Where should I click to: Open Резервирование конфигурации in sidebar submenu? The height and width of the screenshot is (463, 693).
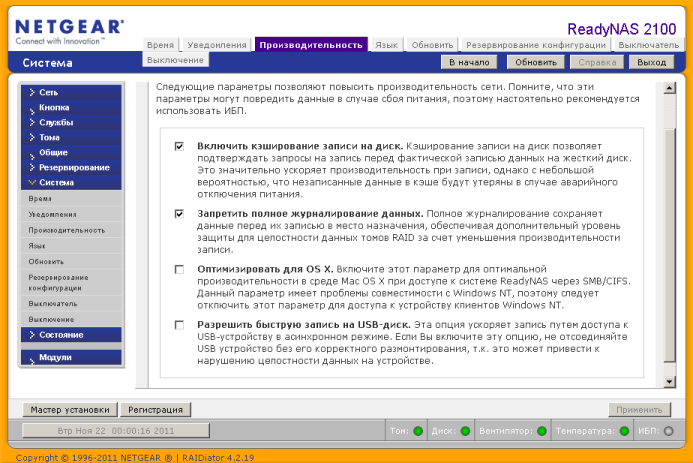click(x=71, y=283)
